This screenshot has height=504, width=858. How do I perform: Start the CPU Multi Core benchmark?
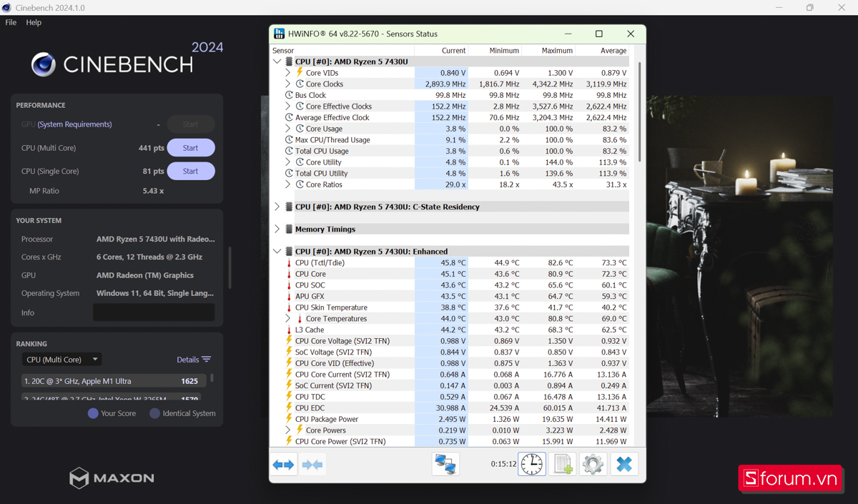[x=191, y=148]
